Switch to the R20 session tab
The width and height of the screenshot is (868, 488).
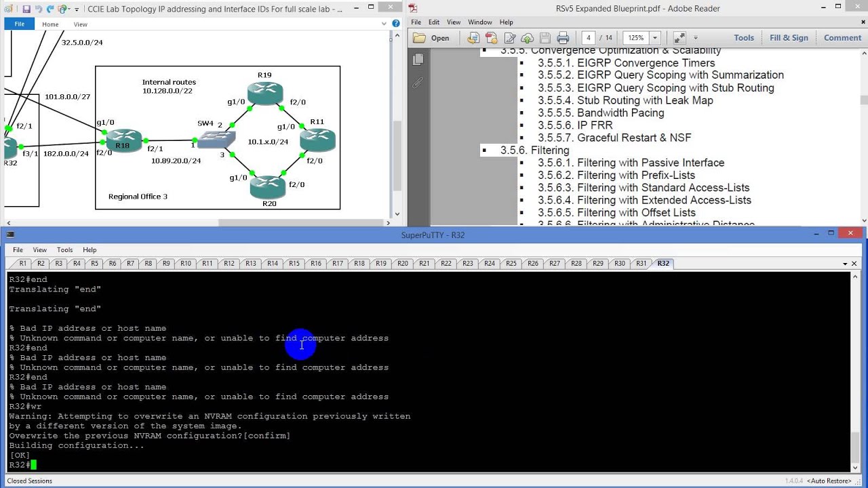(x=402, y=264)
